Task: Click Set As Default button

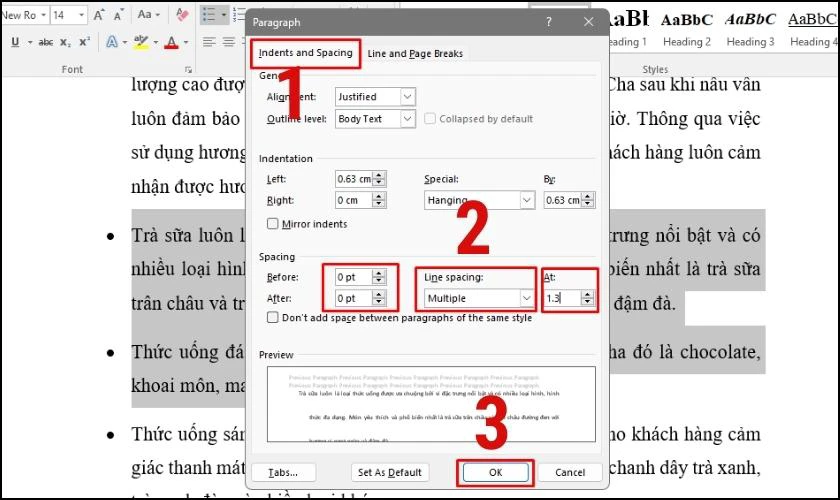Action: point(389,472)
